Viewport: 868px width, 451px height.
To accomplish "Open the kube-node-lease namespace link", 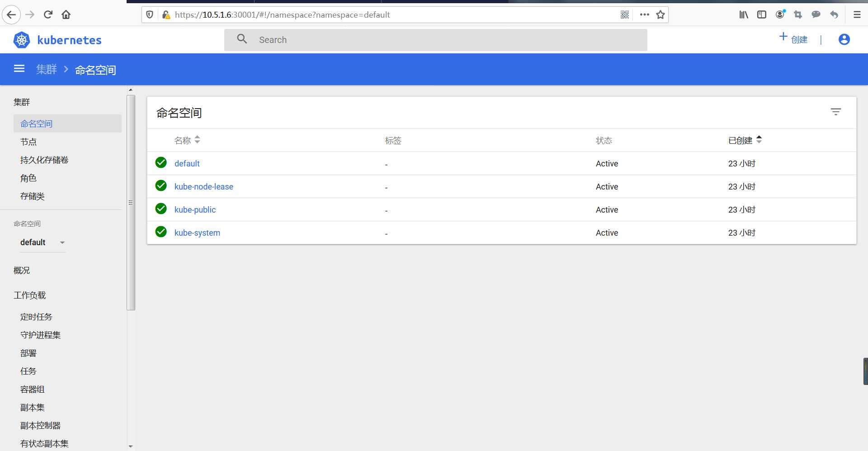I will coord(204,186).
